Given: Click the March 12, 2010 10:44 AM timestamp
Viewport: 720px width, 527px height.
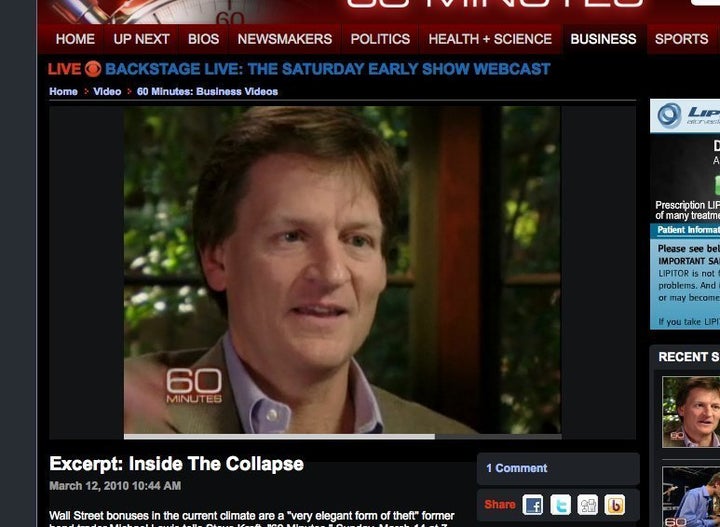Looking at the screenshot, I should point(115,486).
